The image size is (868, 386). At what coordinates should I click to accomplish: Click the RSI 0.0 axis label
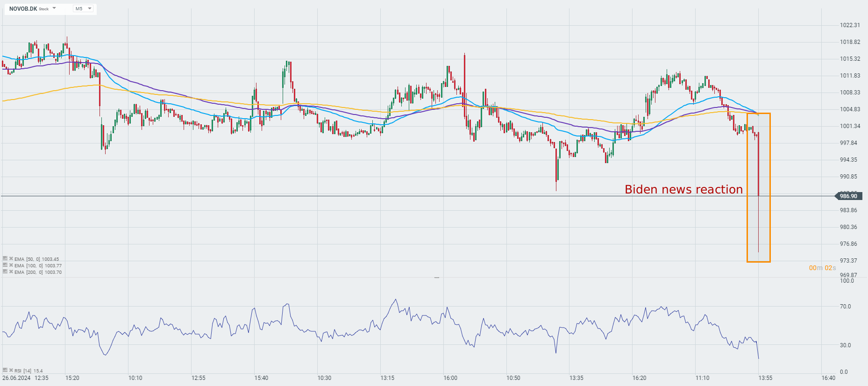pos(844,372)
